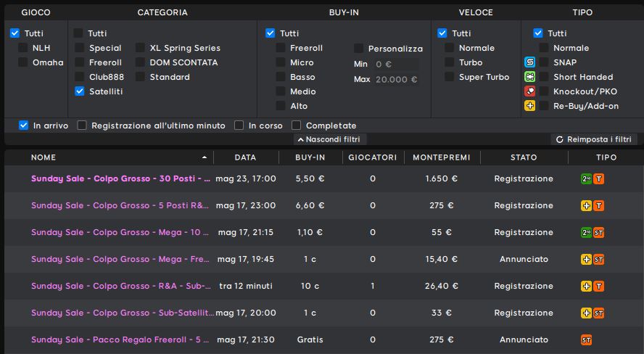Sort list by MONTEPREMI column header
Image resolution: width=644 pixels, height=354 pixels.
pos(442,157)
